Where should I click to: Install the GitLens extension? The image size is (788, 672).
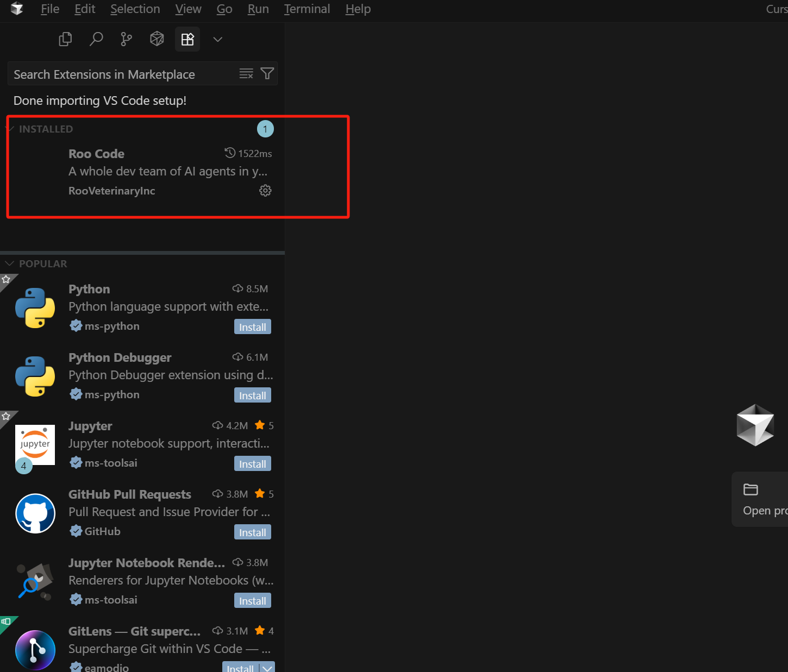click(240, 668)
